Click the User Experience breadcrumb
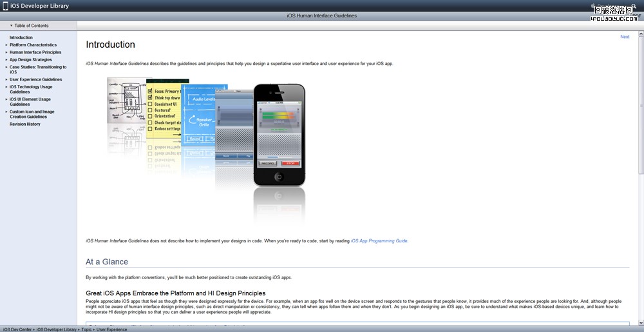 click(111, 329)
